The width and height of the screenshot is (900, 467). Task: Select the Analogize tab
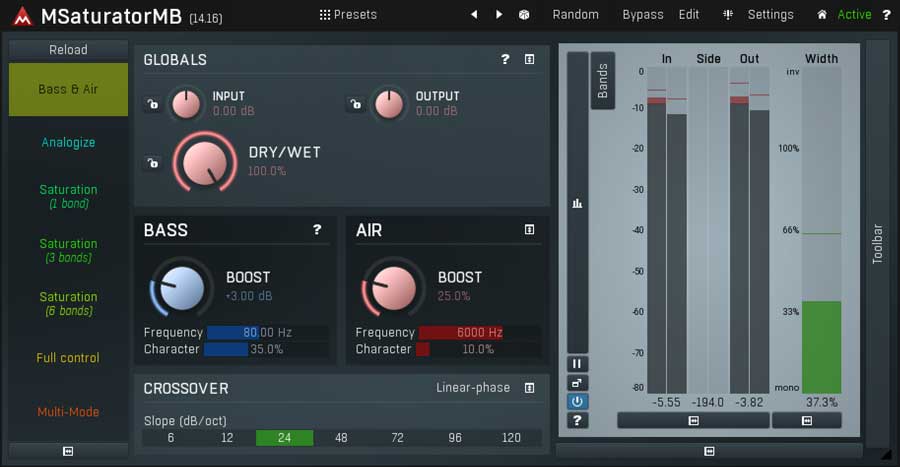[68, 142]
